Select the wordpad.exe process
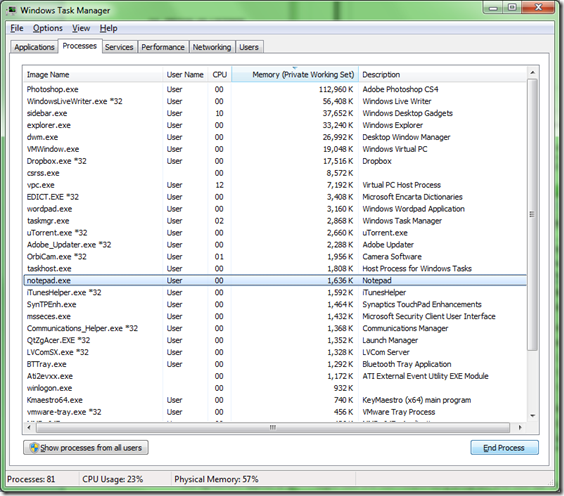This screenshot has width=564, height=496. 275,209
